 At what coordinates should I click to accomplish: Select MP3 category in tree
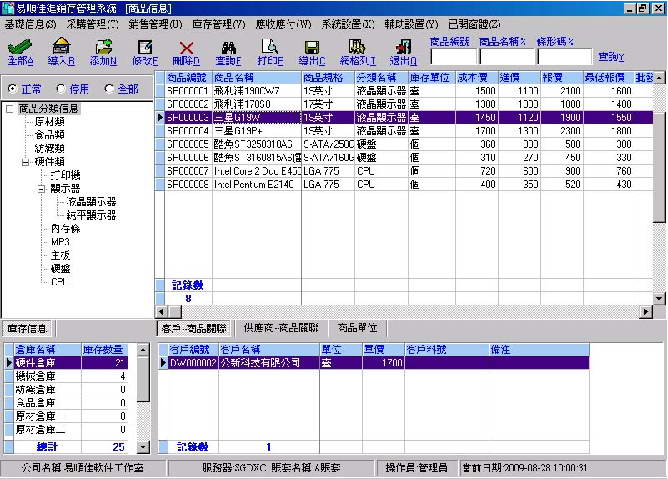click(60, 242)
